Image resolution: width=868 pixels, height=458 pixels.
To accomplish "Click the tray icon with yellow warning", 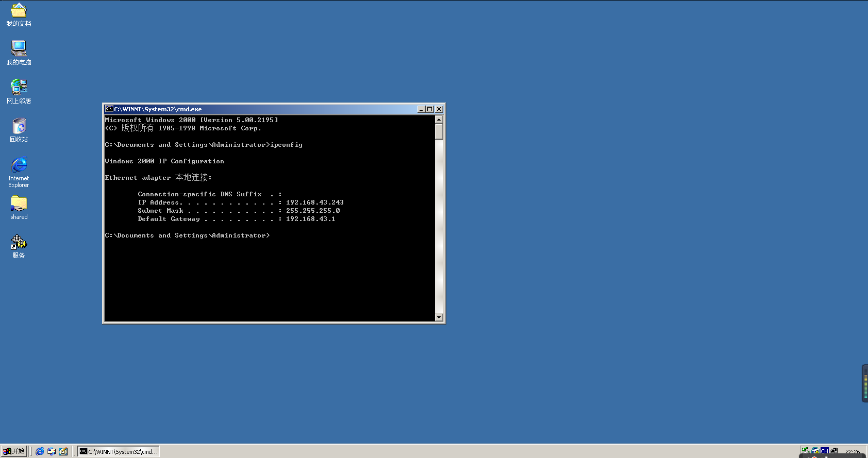I will point(815,451).
